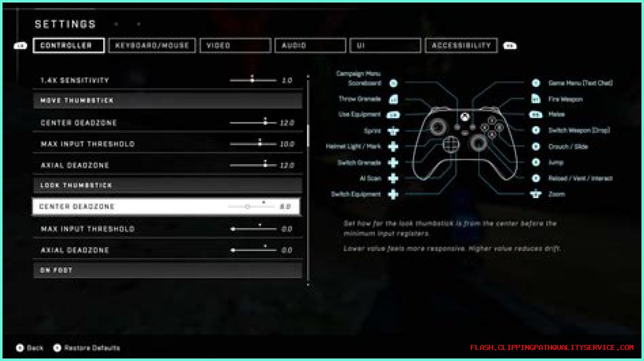Click the Melee bumper icon
The width and height of the screenshot is (644, 361).
(x=536, y=115)
